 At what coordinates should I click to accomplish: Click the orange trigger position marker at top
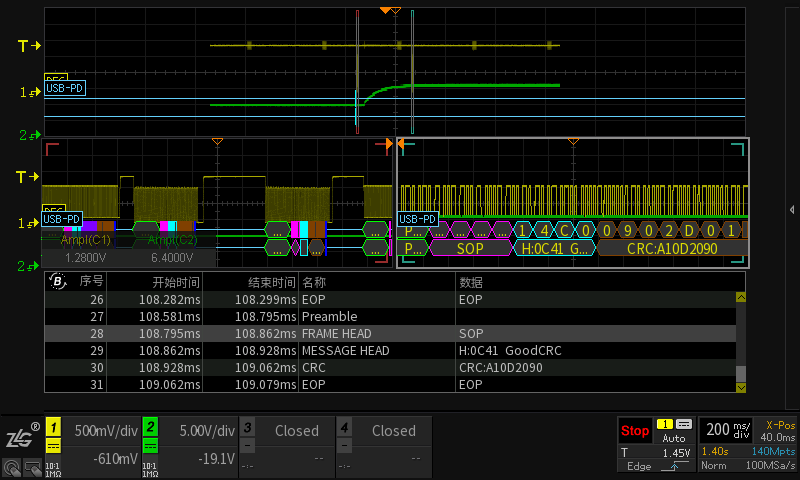pos(384,10)
